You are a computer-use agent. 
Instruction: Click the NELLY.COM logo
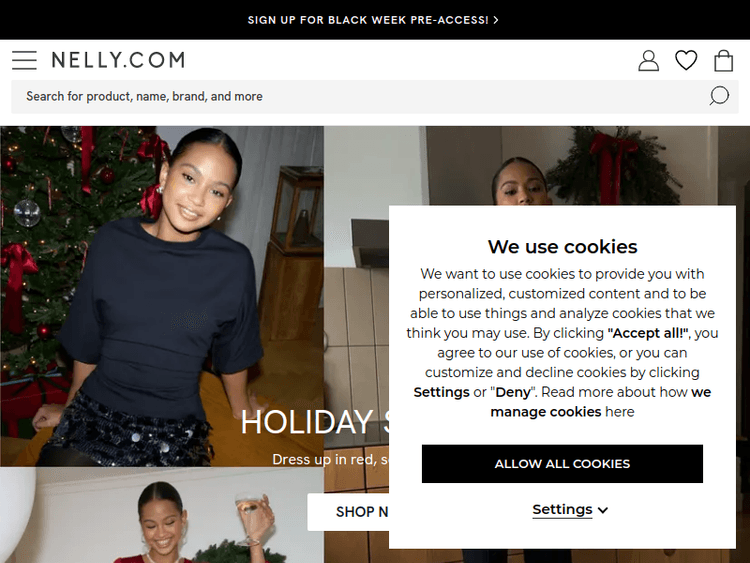(x=118, y=60)
